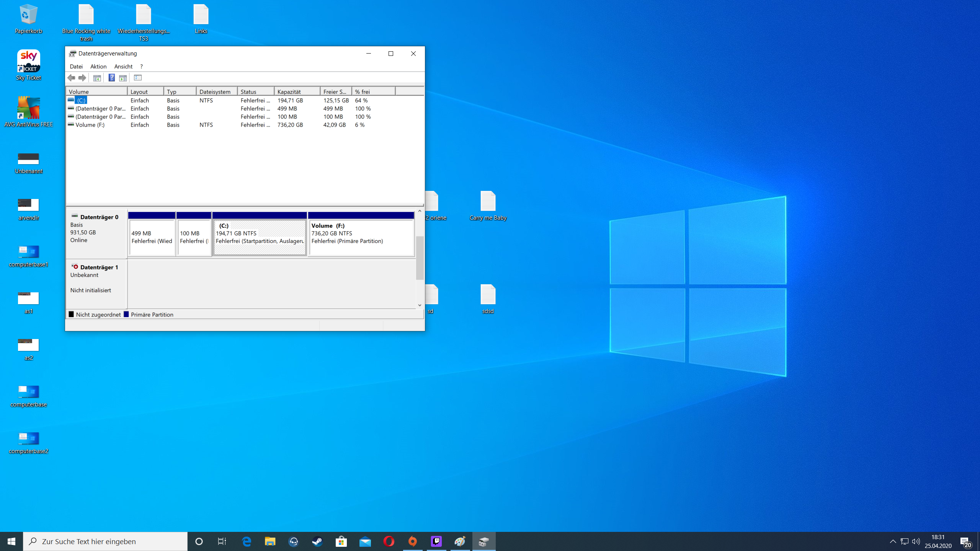
Task: Launch Steam from the taskbar
Action: coord(317,541)
